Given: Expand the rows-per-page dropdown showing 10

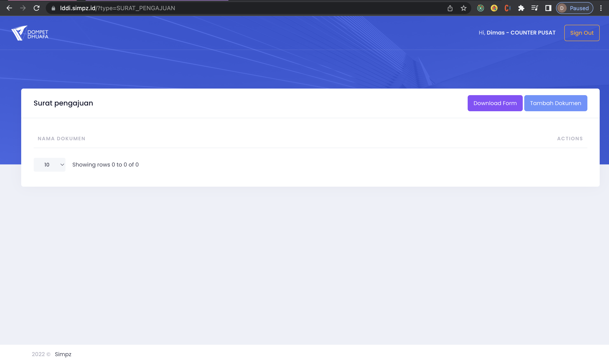Looking at the screenshot, I should click(x=50, y=165).
